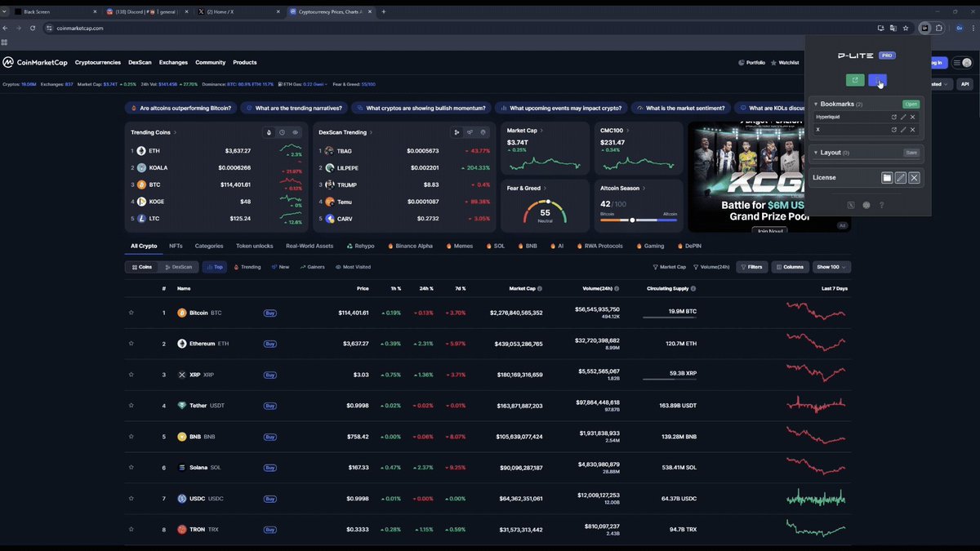Remove the X bookmark

[x=913, y=130]
